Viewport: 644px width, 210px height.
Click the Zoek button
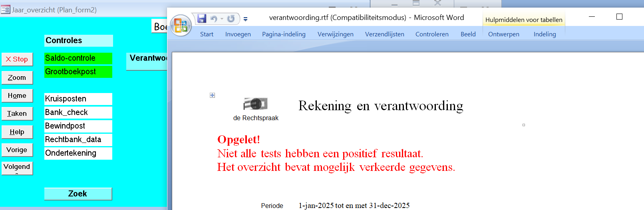(78, 194)
